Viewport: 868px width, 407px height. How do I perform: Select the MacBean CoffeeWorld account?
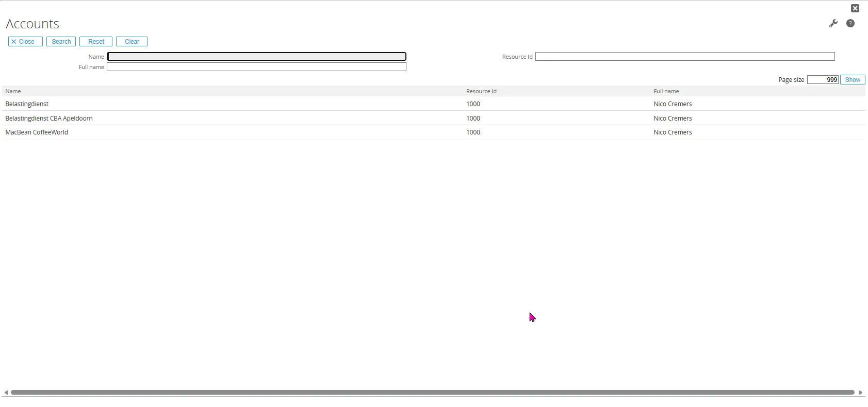pyautogui.click(x=433, y=132)
